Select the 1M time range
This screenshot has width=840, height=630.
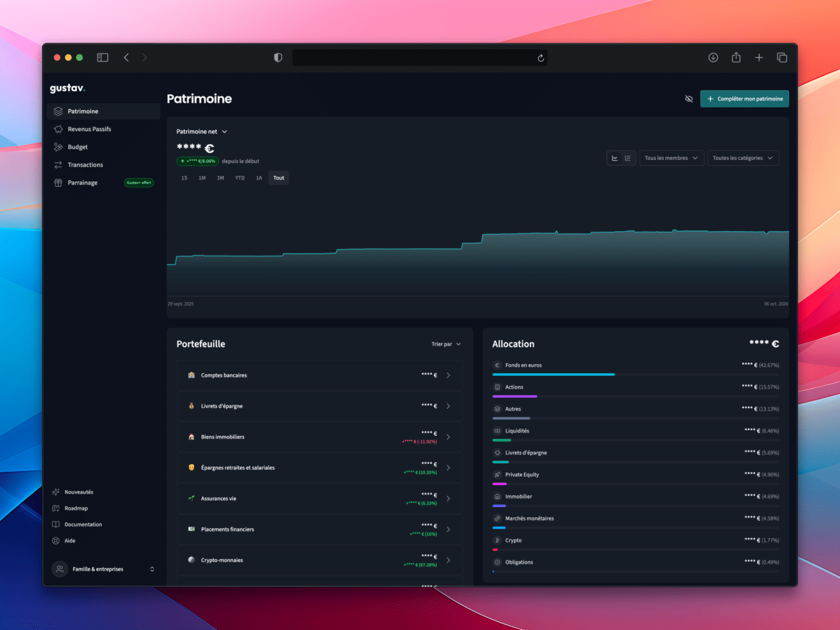[202, 178]
